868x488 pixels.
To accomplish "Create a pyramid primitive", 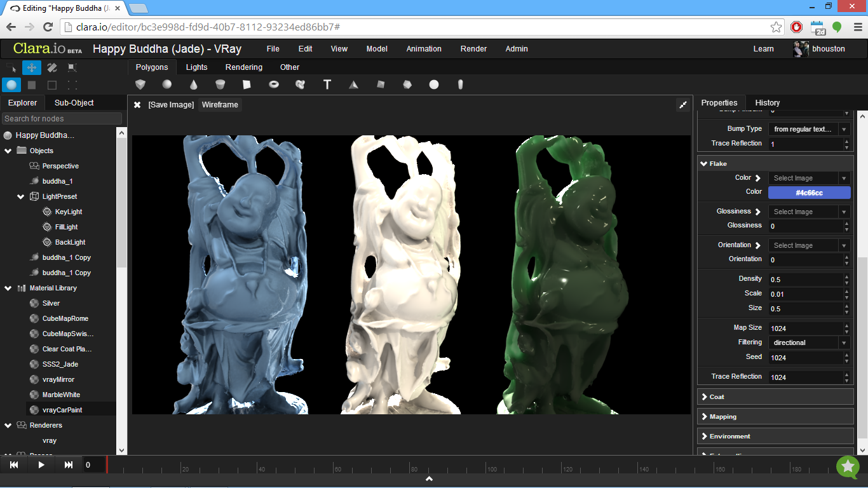I will click(x=354, y=85).
